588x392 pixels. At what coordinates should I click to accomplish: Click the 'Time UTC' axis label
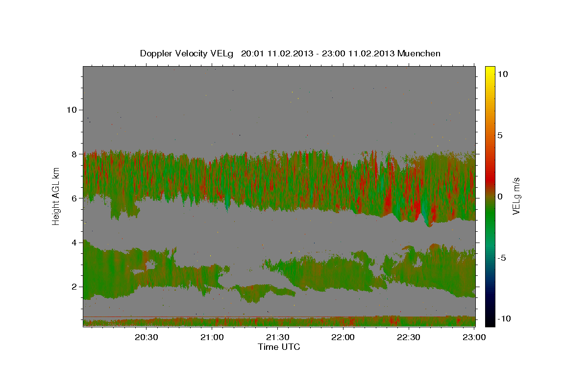click(279, 347)
